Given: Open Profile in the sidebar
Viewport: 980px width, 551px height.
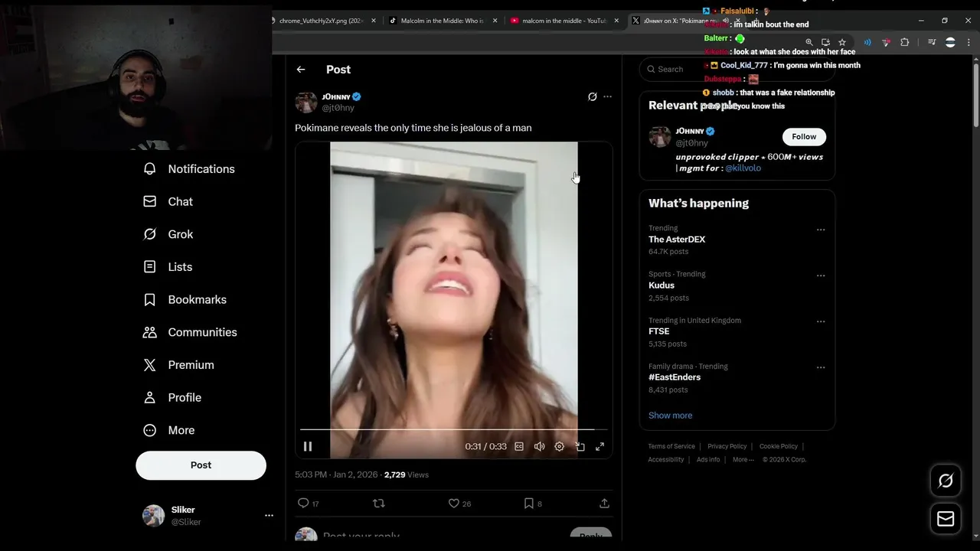Looking at the screenshot, I should click(172, 398).
